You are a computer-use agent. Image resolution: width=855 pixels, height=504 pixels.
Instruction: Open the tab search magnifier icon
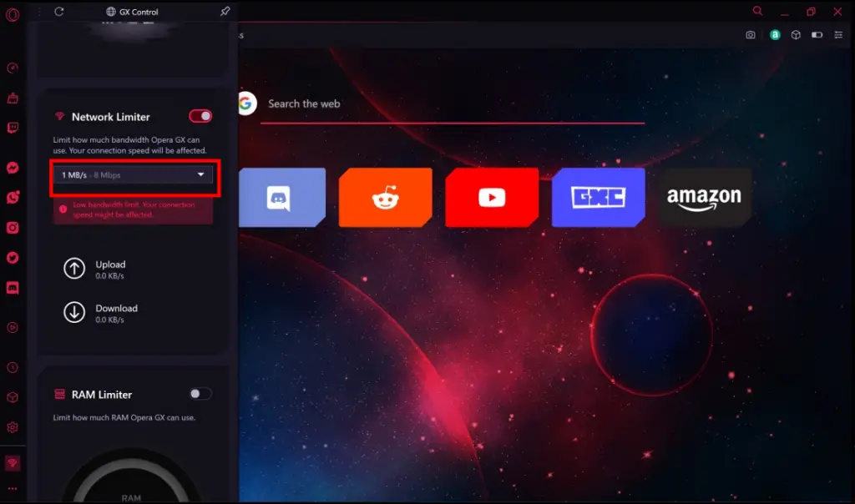click(x=757, y=11)
